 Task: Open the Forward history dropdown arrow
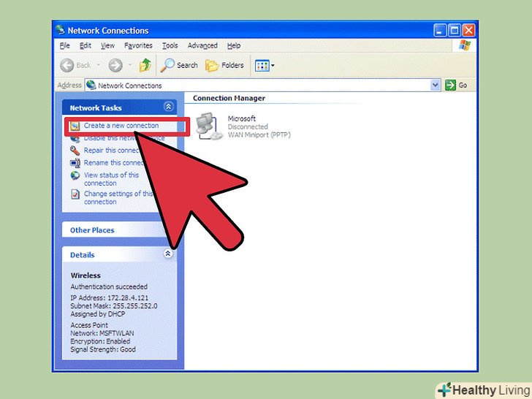[130, 65]
